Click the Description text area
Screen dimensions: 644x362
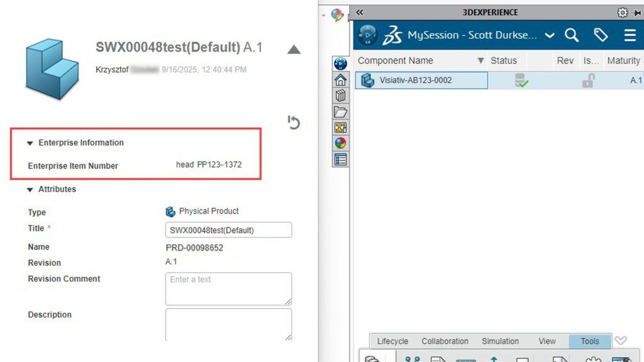[x=228, y=325]
